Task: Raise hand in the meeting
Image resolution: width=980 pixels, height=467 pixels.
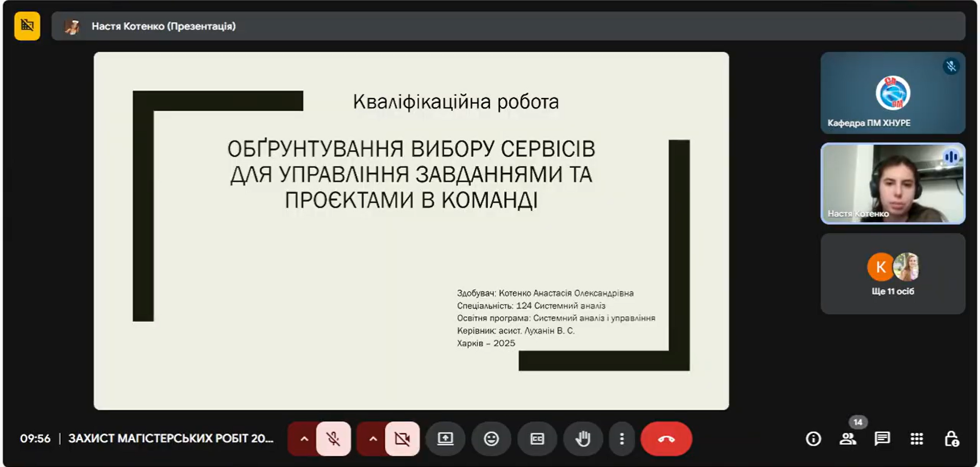Action: click(x=582, y=439)
